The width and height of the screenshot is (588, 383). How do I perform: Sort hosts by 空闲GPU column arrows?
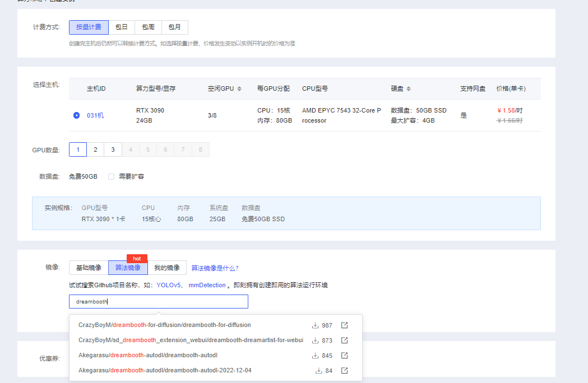(239, 89)
